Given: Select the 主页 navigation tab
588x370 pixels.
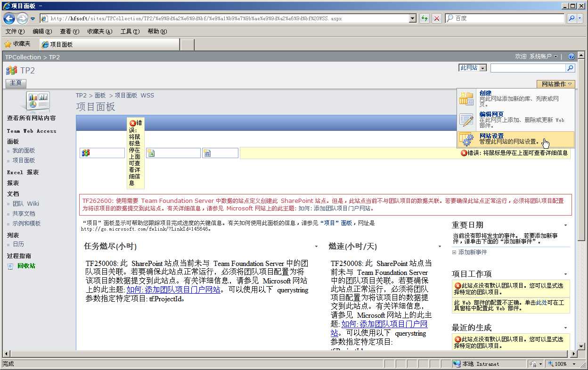Looking at the screenshot, I should (16, 83).
